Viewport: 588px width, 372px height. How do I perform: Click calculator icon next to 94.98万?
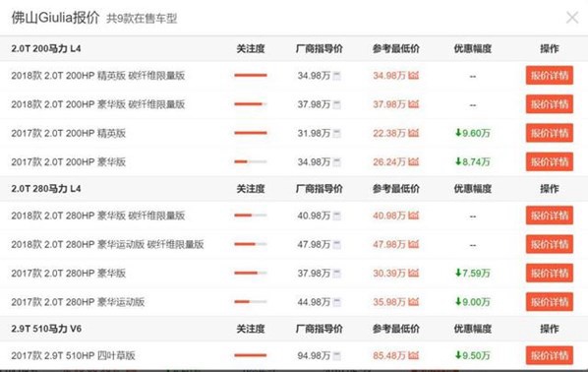pos(336,356)
